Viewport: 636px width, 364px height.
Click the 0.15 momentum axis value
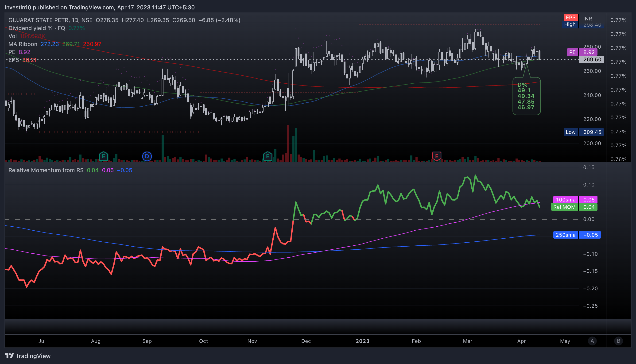click(589, 167)
